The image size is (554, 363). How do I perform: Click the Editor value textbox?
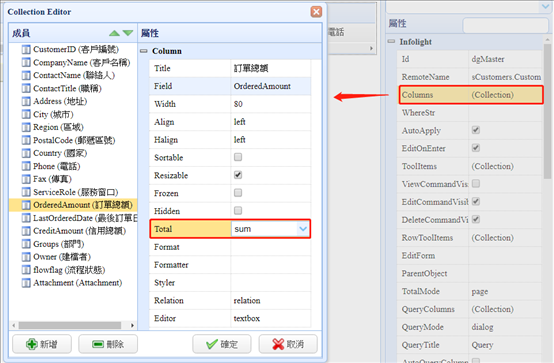pyautogui.click(x=247, y=318)
